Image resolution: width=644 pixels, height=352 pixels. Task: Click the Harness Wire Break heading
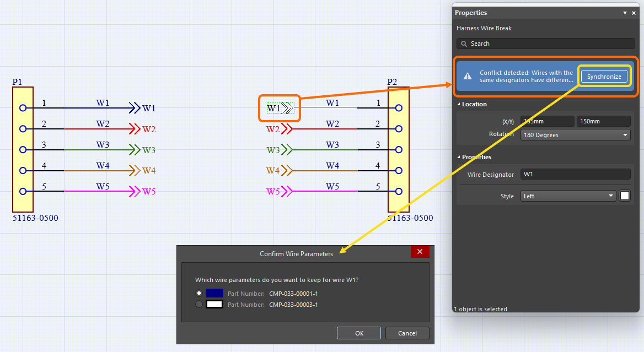[484, 28]
